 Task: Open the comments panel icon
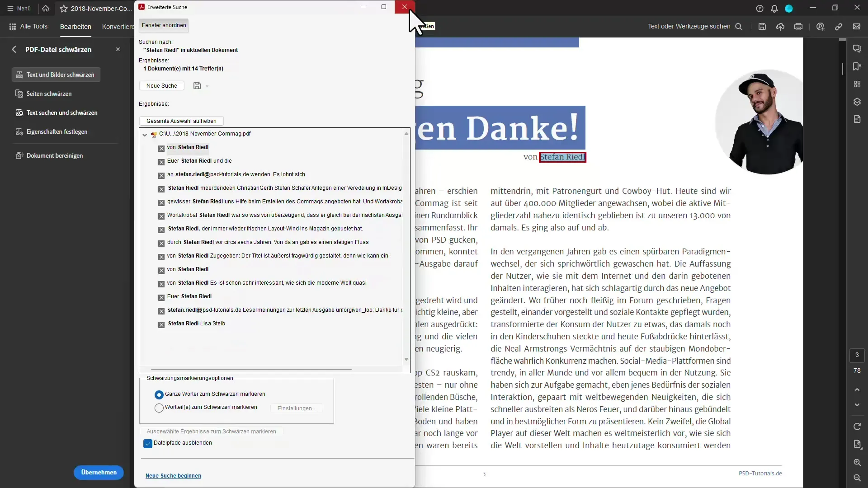857,48
